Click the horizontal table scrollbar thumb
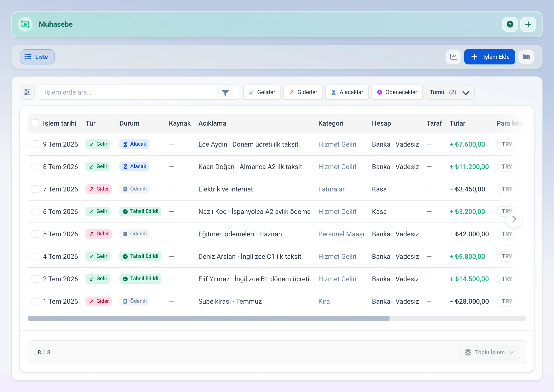The height and width of the screenshot is (392, 554). click(x=208, y=319)
